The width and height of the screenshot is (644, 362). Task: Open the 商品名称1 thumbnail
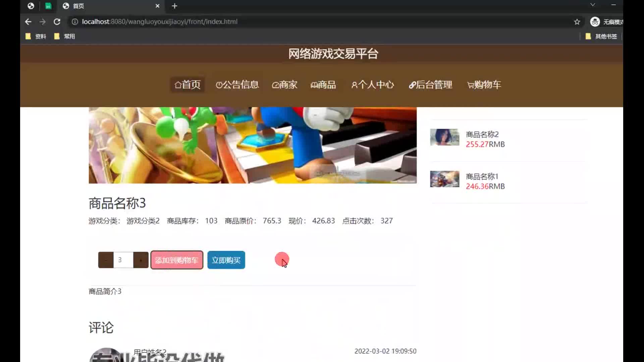pos(445,179)
